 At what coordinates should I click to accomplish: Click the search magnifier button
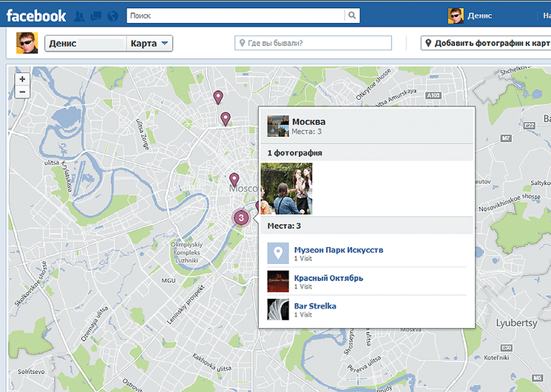click(353, 15)
